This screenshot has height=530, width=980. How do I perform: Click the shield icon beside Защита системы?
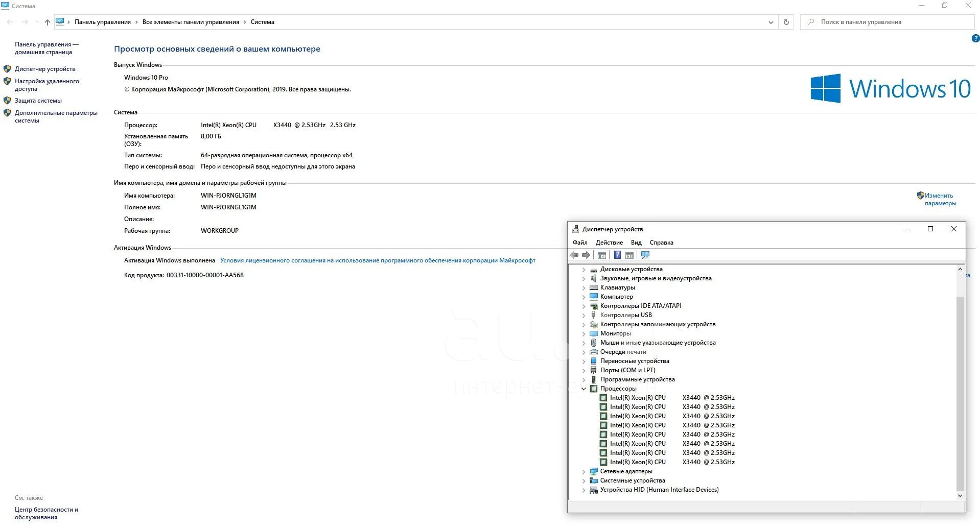tap(7, 101)
